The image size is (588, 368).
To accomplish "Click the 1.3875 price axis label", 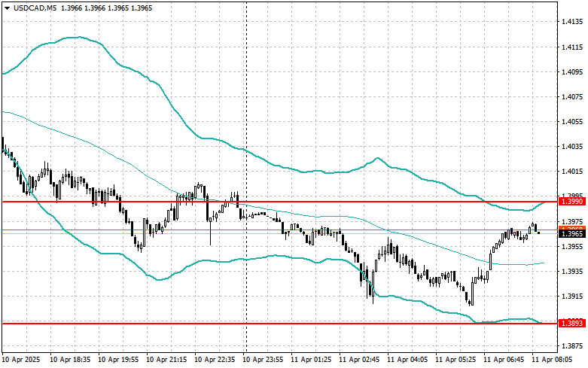I will pyautogui.click(x=572, y=346).
